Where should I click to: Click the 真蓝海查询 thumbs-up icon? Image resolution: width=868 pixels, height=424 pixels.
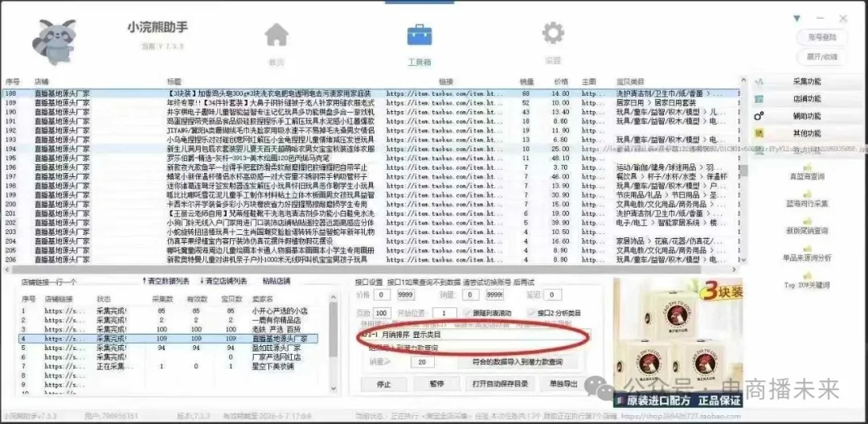[x=807, y=167]
